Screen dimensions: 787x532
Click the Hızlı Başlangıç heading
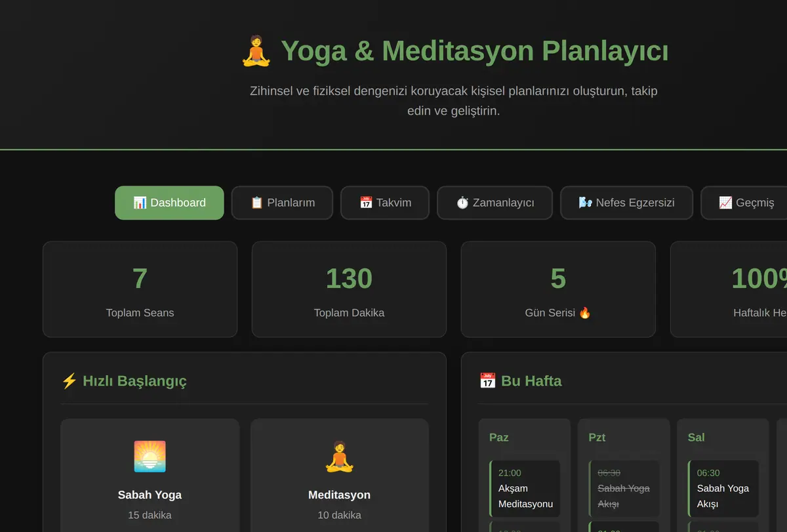(134, 381)
